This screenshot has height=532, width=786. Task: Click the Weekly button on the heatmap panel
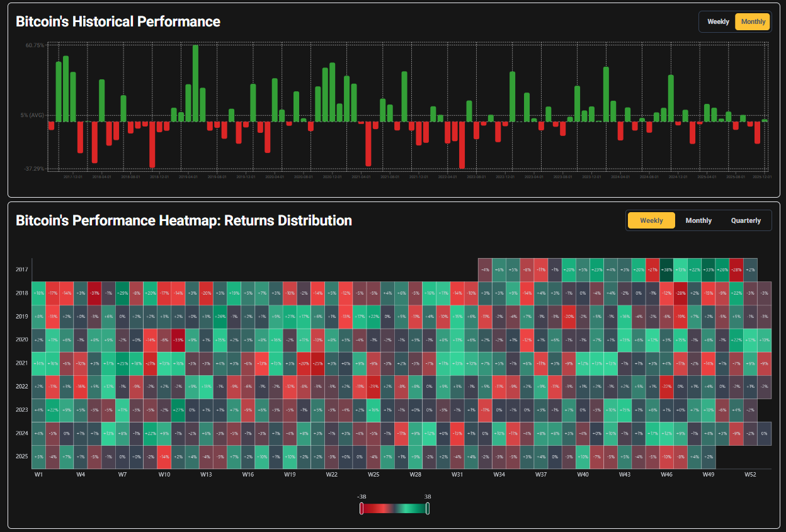click(x=651, y=220)
